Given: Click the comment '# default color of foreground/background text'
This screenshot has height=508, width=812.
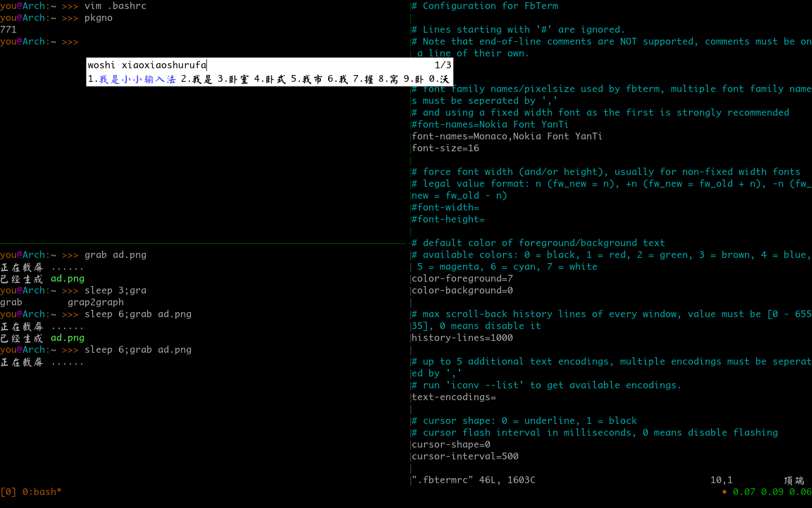Looking at the screenshot, I should (x=539, y=243).
